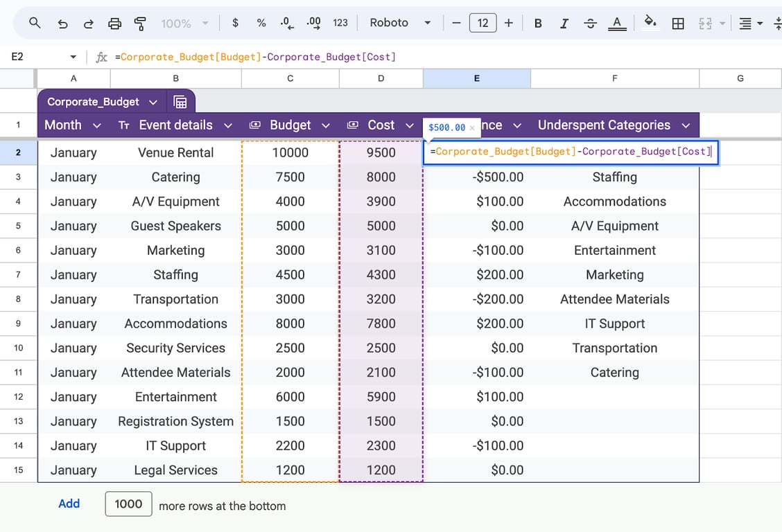The height and width of the screenshot is (532, 782).
Task: Click the Add rows link
Action: coord(69,504)
